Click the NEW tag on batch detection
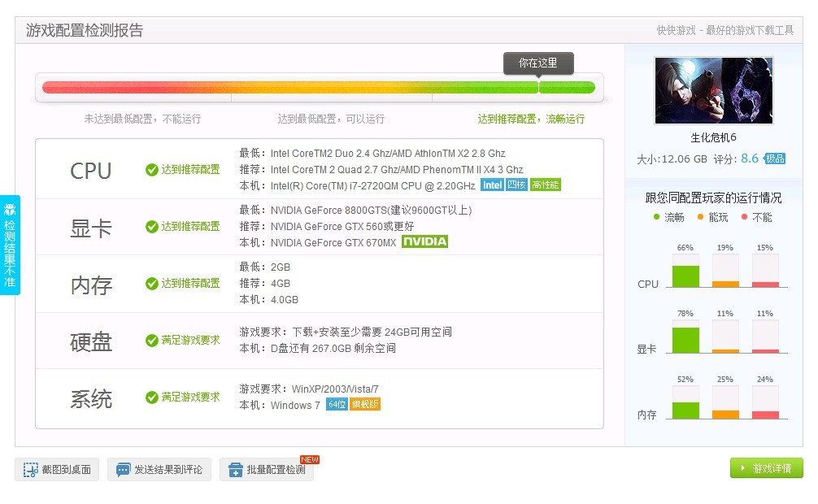818x504 pixels. point(310,459)
